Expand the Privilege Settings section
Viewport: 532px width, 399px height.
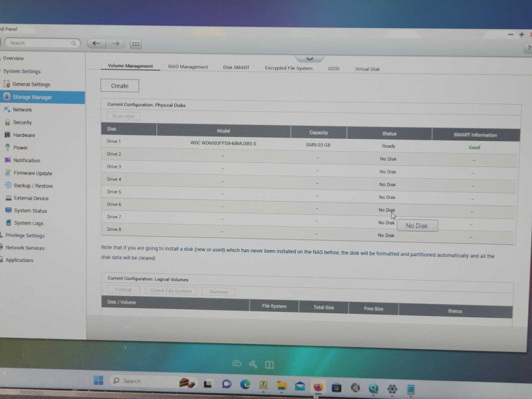pos(23,235)
